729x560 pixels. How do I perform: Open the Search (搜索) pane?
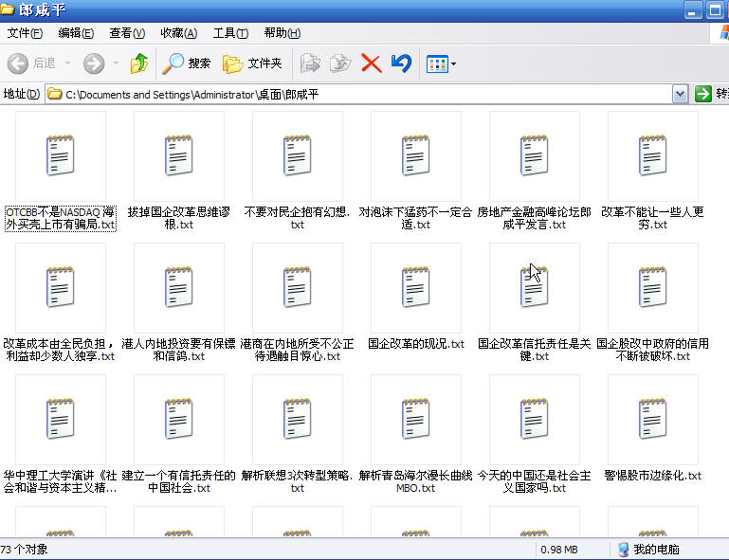pos(187,63)
